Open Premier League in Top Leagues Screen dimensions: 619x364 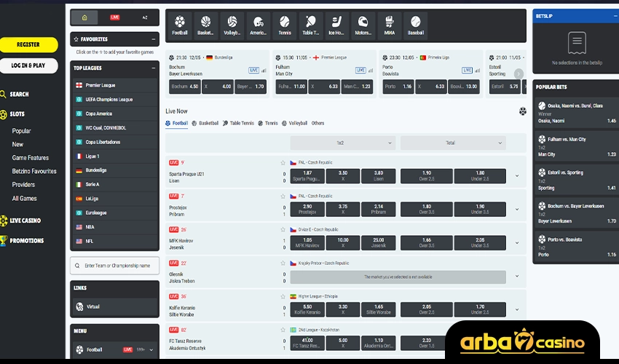click(x=100, y=85)
